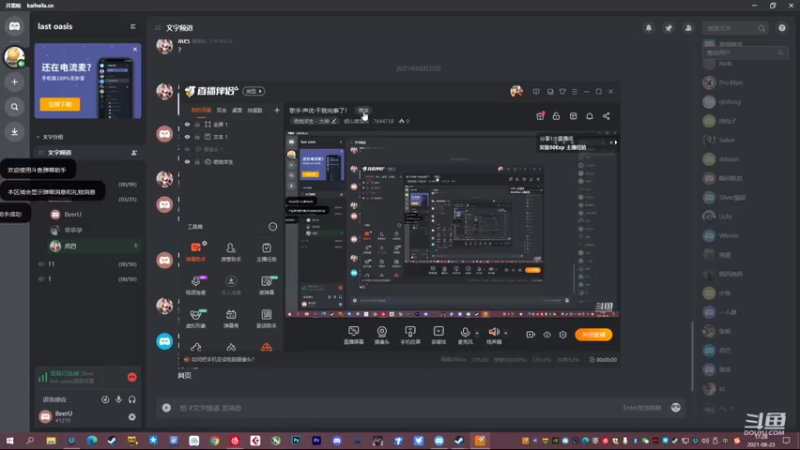The image size is (800, 450).
Task: Click the streaming settings gear icon
Action: tap(563, 335)
